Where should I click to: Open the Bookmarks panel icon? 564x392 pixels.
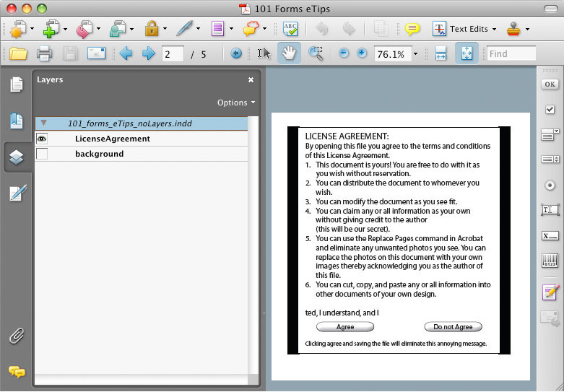[17, 121]
